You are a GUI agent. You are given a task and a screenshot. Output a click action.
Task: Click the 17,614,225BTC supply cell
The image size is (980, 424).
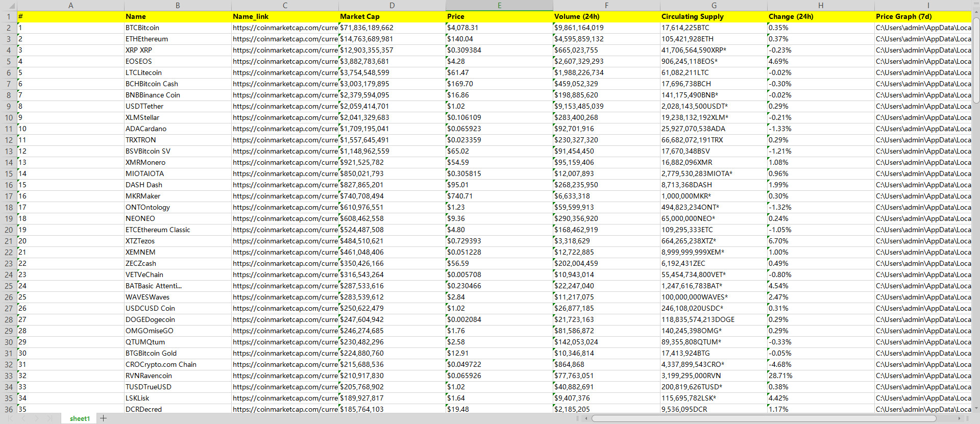click(x=714, y=28)
